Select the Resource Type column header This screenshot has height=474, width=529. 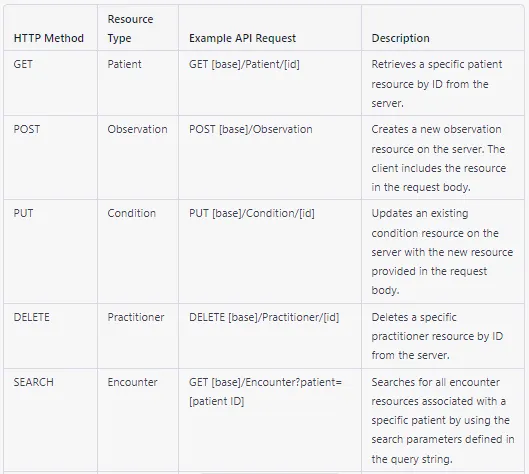pyautogui.click(x=130, y=29)
